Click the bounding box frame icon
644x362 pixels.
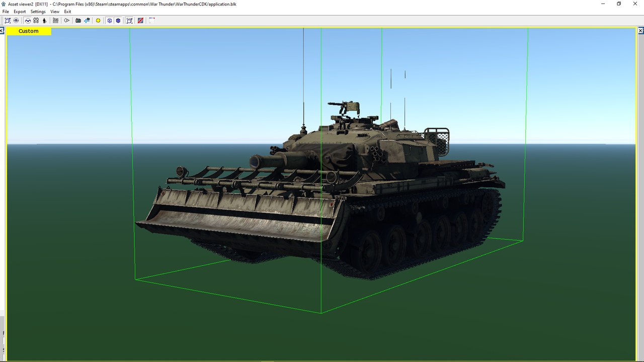(129, 21)
